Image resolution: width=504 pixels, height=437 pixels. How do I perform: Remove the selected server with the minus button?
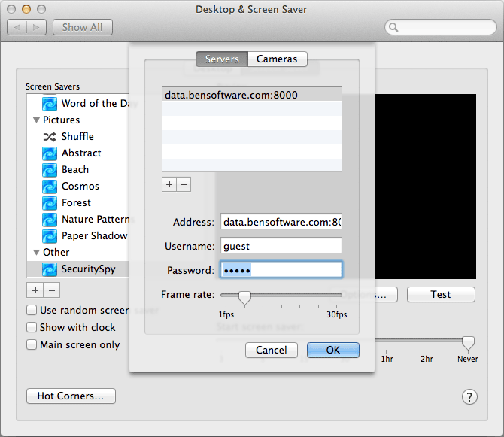pyautogui.click(x=184, y=184)
